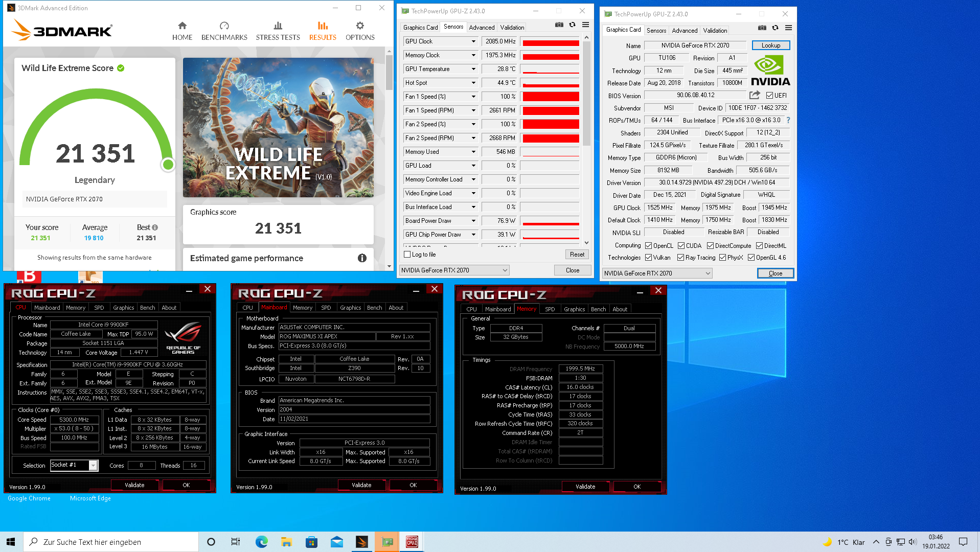Refresh readings in GPU-Z Sensors window
This screenshot has height=552, width=980.
pyautogui.click(x=572, y=25)
